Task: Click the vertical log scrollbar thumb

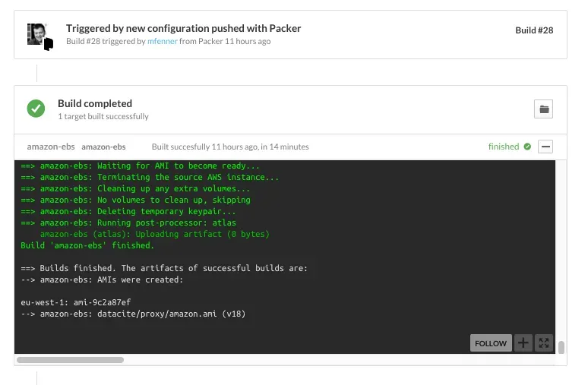Action: point(561,348)
